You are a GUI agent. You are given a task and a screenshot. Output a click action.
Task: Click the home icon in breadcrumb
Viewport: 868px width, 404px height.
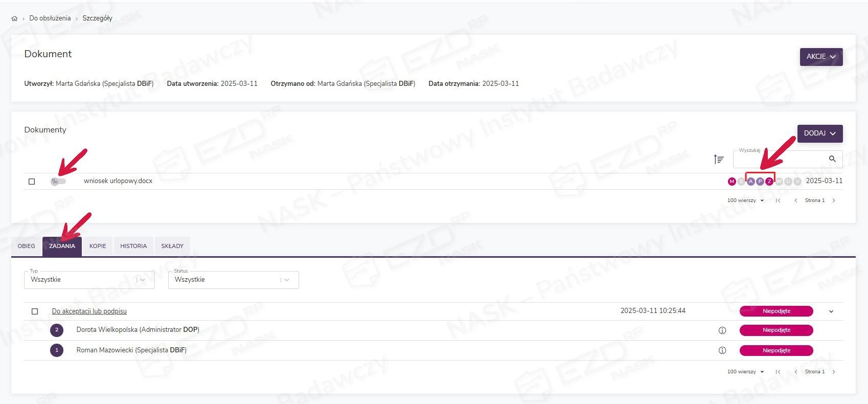coord(14,18)
